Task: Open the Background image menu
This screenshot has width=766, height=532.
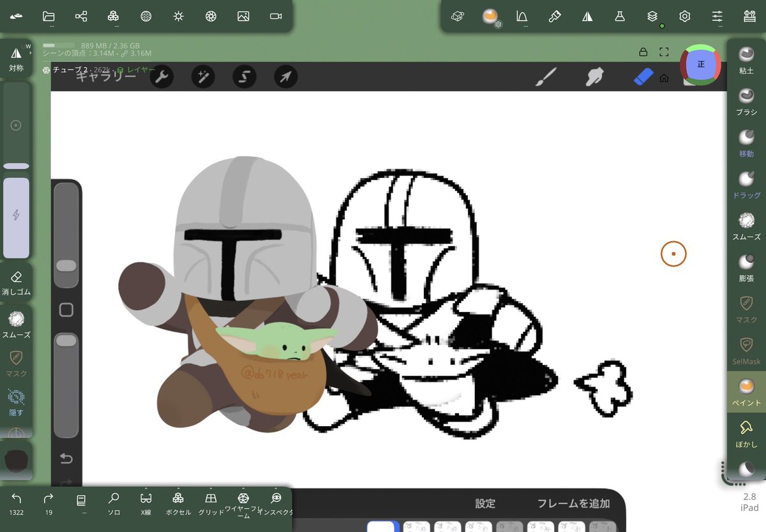Action: coord(243,17)
